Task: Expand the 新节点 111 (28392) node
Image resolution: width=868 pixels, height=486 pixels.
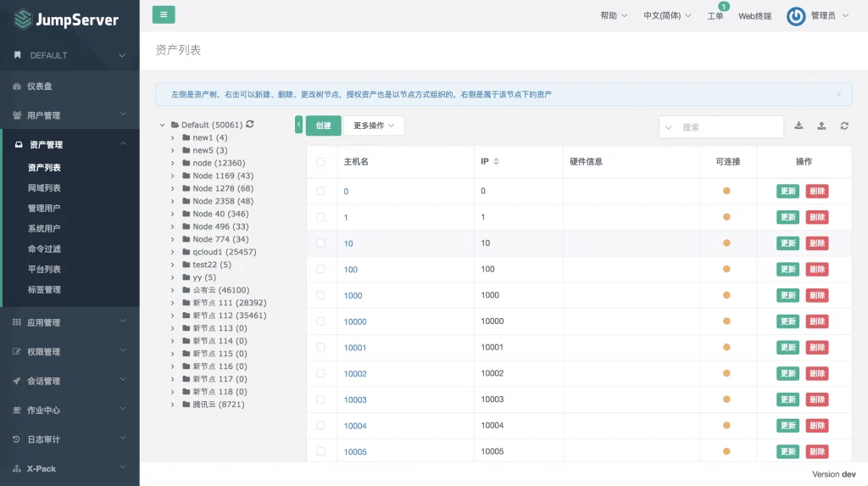Action: 173,303
